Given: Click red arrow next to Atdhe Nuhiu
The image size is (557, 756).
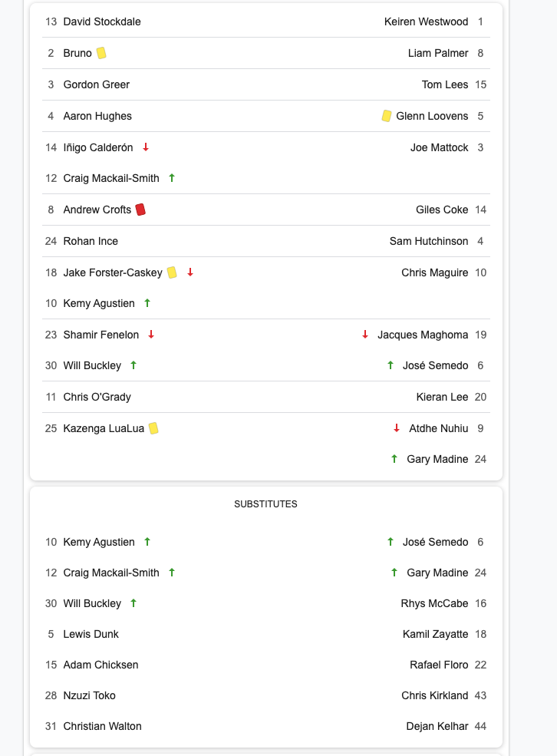Looking at the screenshot, I should 397,428.
